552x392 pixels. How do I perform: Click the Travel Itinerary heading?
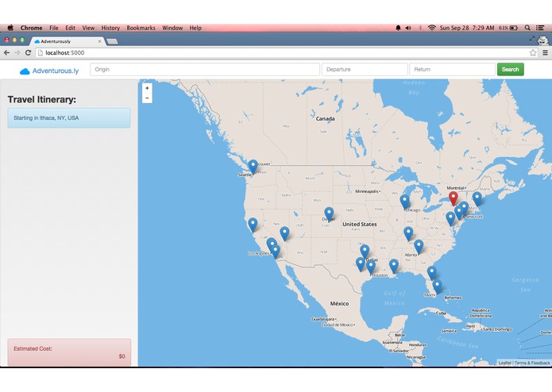pyautogui.click(x=42, y=99)
